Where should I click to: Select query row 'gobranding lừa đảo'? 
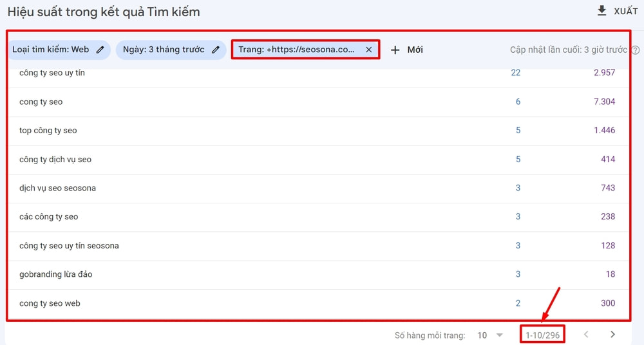pyautogui.click(x=319, y=274)
